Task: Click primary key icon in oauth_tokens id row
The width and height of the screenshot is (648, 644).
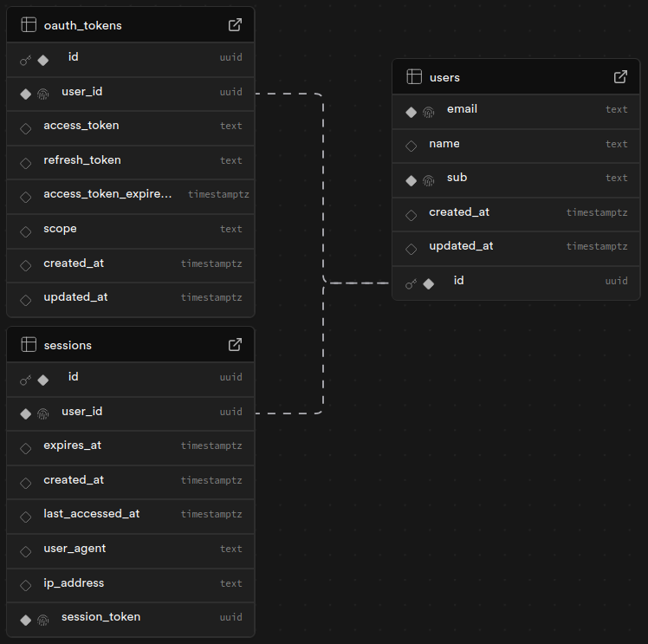Action: click(25, 60)
